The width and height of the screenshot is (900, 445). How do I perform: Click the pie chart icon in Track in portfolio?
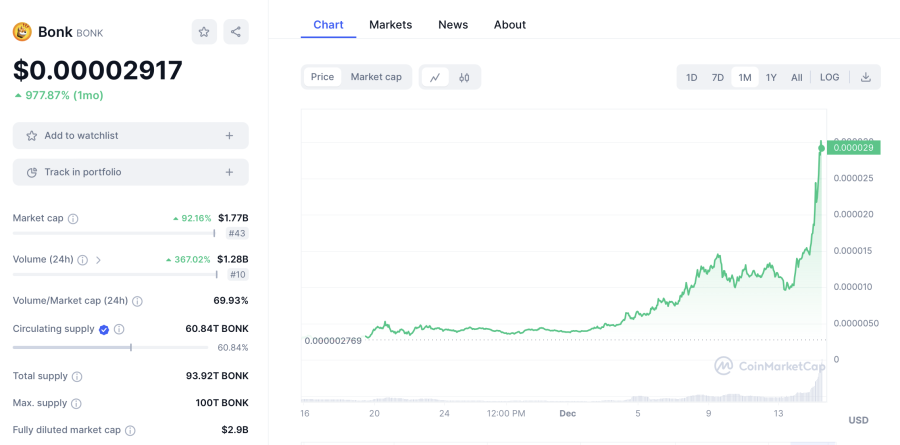pos(32,172)
